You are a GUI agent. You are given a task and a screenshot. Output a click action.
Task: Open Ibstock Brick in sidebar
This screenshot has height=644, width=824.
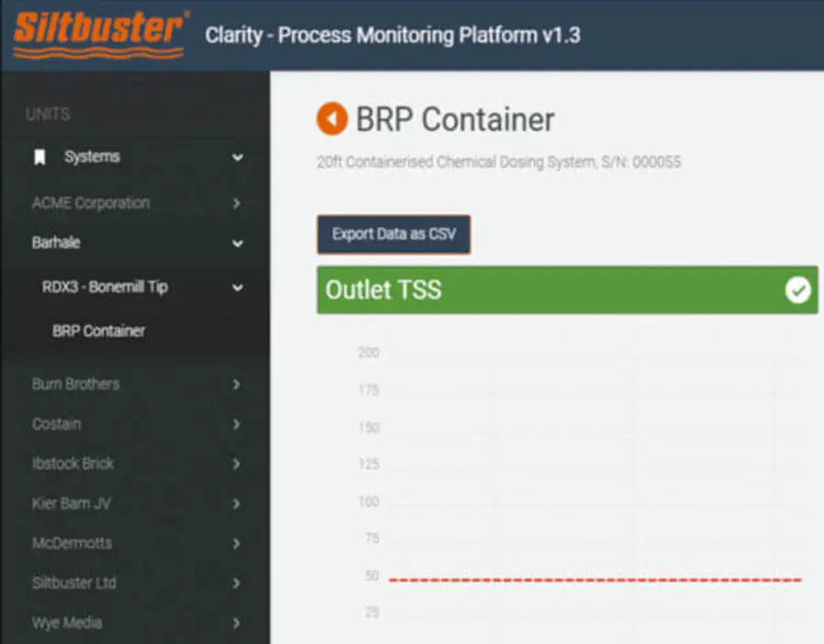click(x=73, y=464)
